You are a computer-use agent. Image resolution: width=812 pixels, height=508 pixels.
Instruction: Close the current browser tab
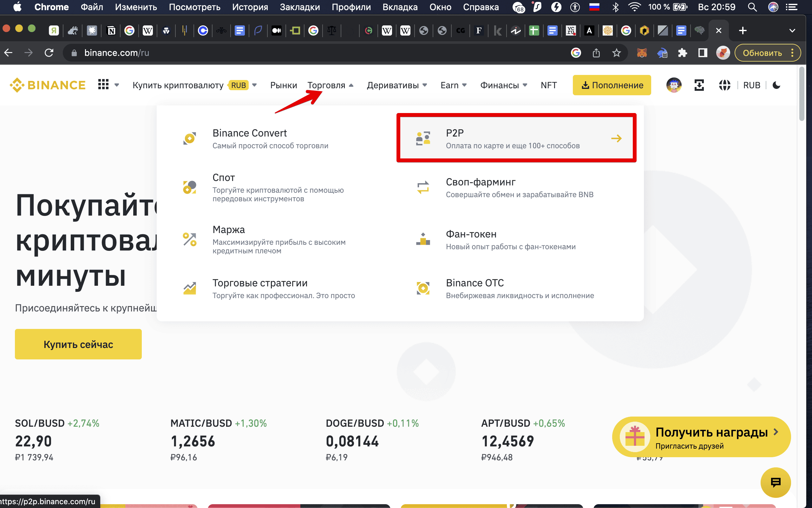coord(718,30)
